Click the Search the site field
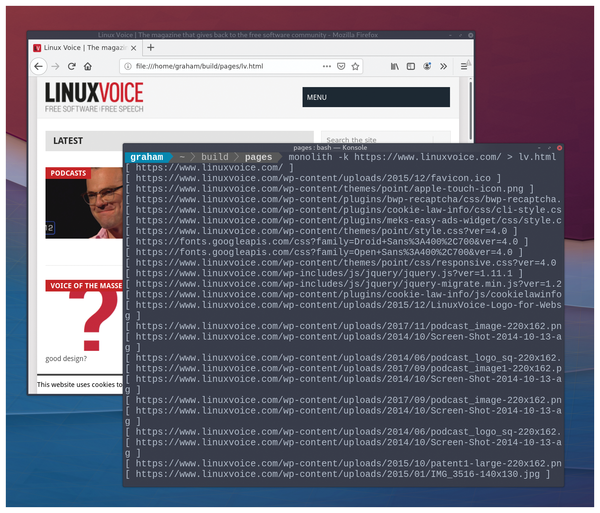The image size is (600, 513). 385,138
